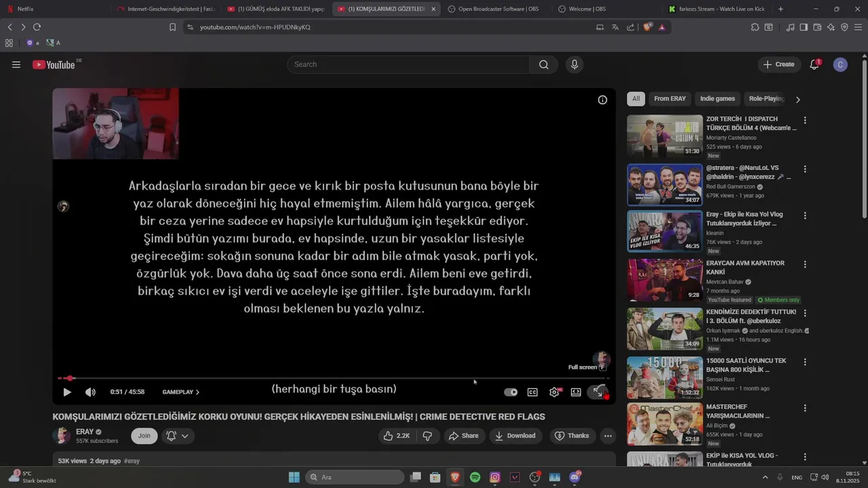Open options for ERAYCAN AVM KAPATIYOR video
Viewport: 868px width, 488px height.
[805, 264]
